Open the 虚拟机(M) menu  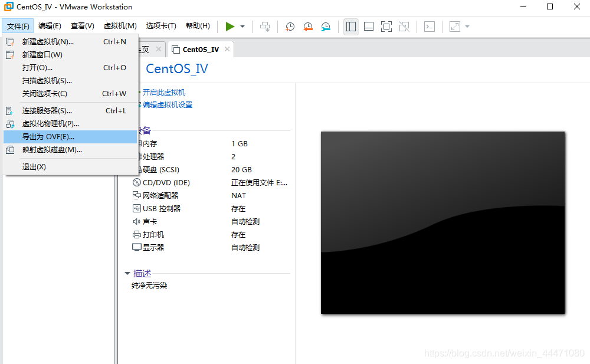(120, 26)
